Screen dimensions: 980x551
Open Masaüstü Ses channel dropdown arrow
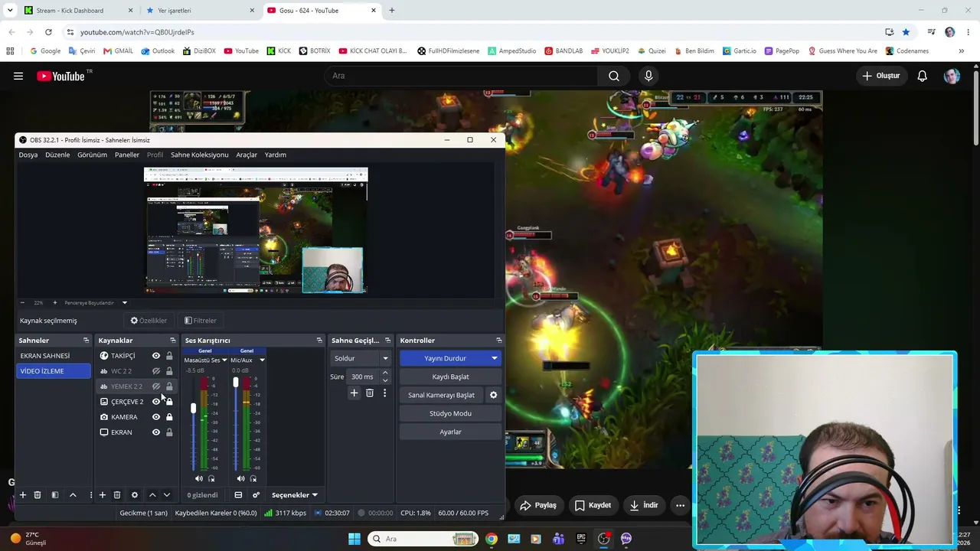224,360
